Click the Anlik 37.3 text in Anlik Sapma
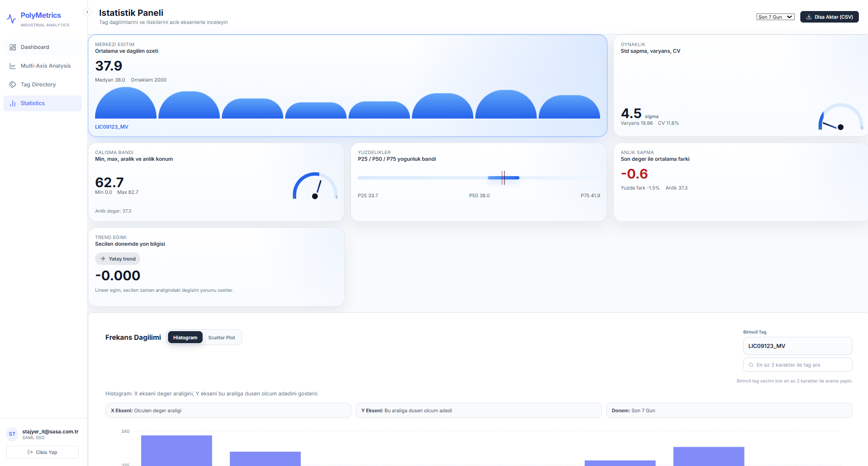 [x=676, y=188]
